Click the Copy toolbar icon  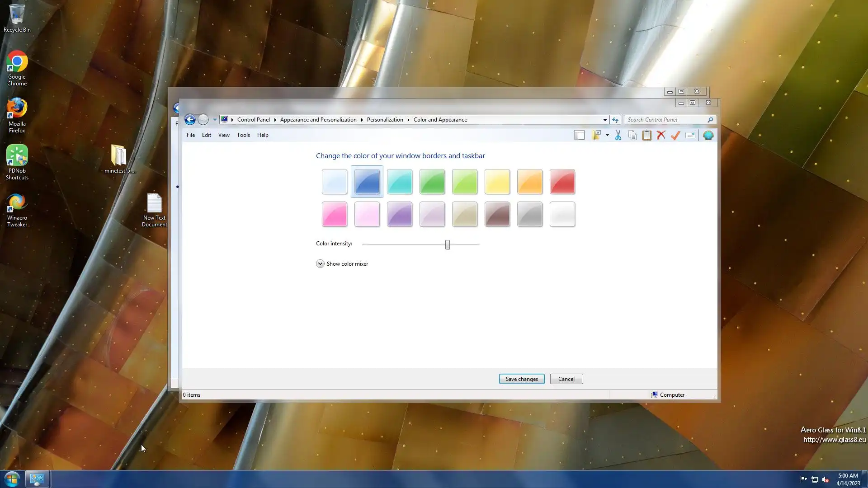click(632, 135)
